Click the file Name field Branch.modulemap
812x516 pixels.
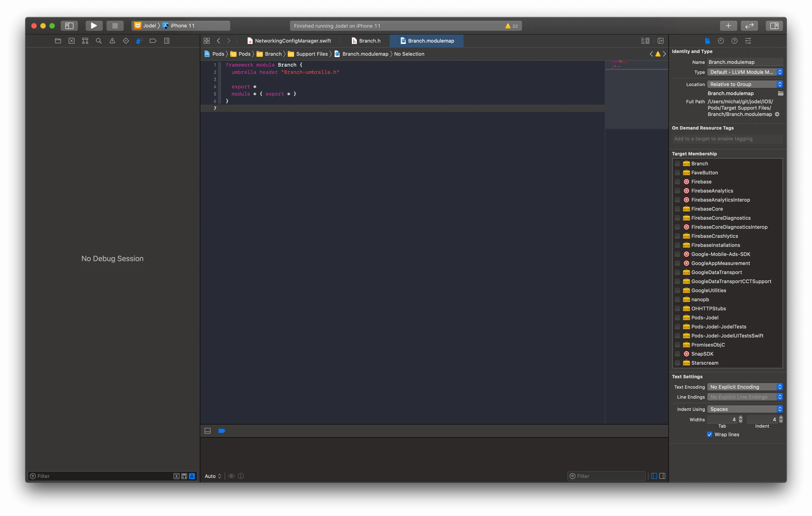tap(745, 62)
